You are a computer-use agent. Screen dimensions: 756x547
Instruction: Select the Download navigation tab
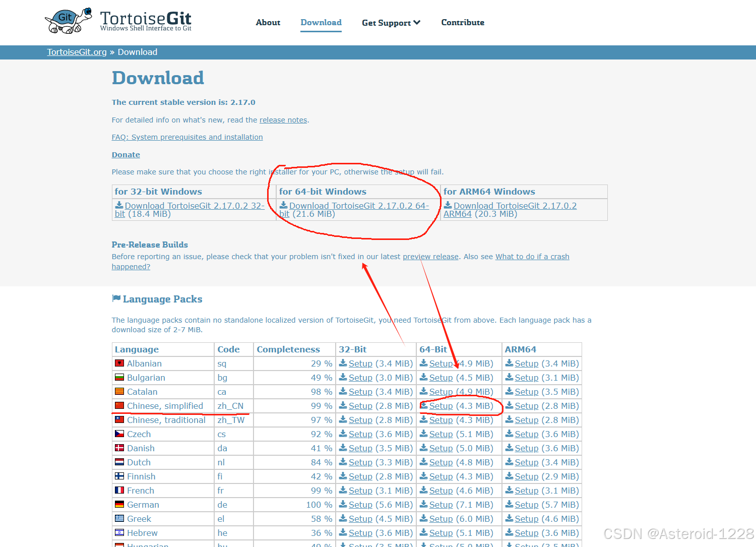tap(321, 22)
